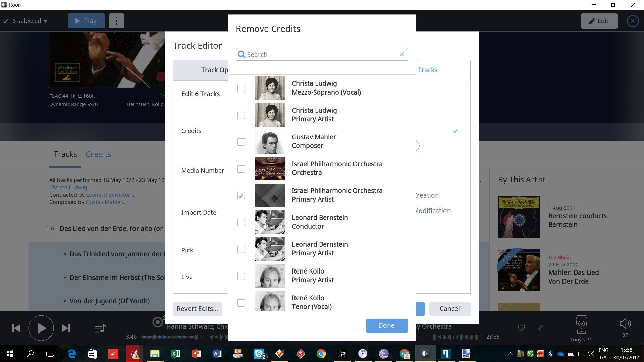Launch Microsoft Edge from taskbar
This screenshot has width=644, height=362.
coord(72,354)
